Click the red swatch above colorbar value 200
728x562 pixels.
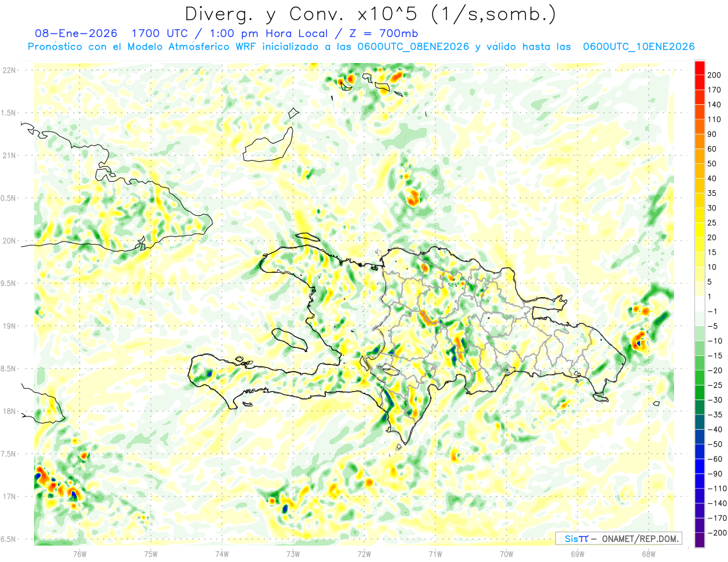click(700, 68)
